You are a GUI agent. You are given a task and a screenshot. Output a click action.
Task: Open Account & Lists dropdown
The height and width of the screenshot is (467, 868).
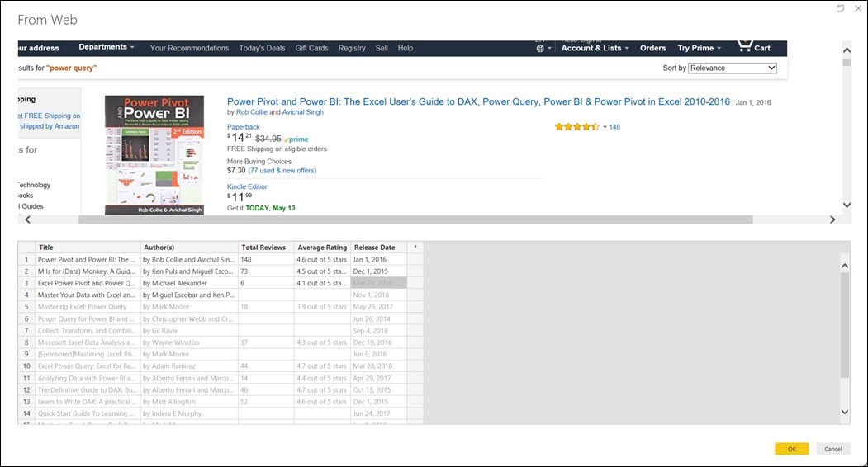595,48
